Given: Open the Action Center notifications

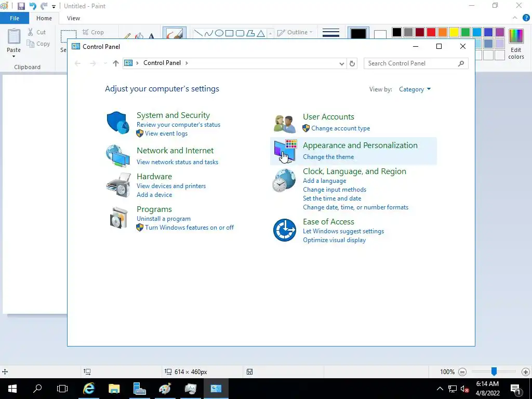Looking at the screenshot, I should [x=516, y=389].
